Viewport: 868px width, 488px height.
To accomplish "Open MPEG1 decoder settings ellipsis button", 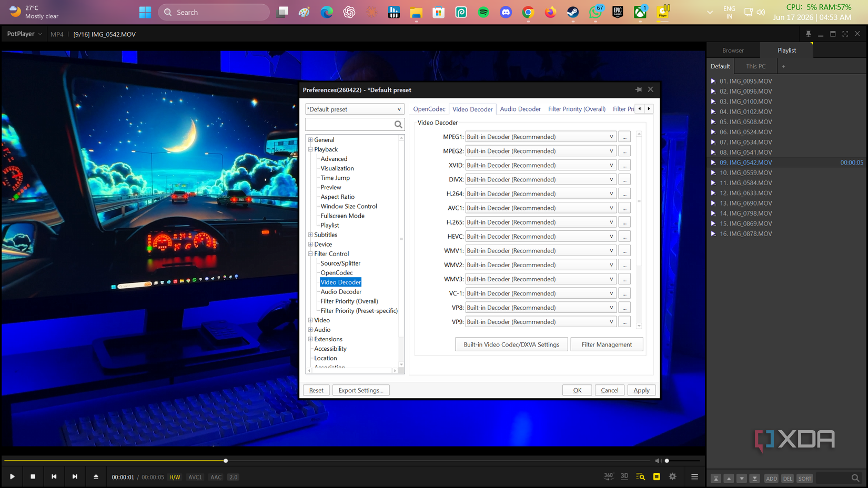I will click(624, 137).
